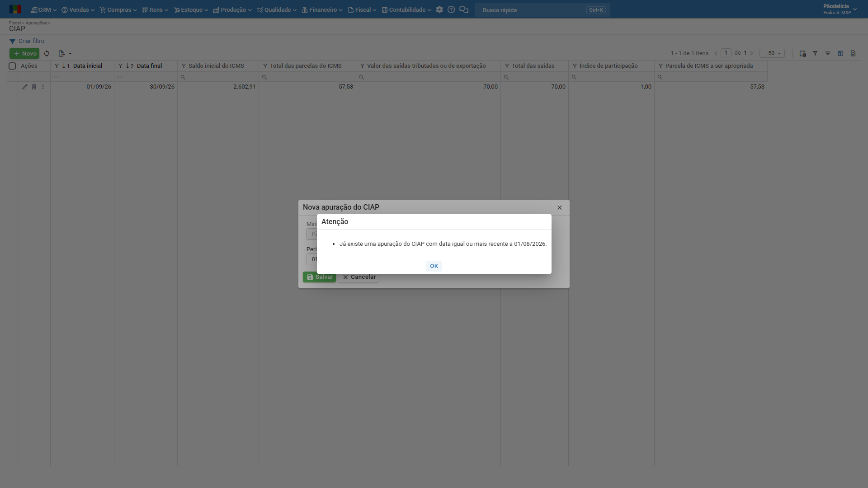Click the save layout icon in grid toolbar

pos(840,53)
